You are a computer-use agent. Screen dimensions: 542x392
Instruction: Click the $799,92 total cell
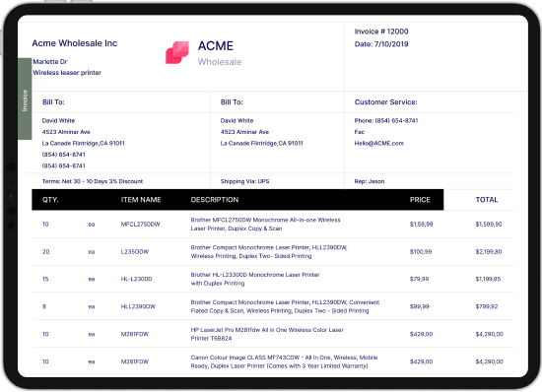[487, 306]
